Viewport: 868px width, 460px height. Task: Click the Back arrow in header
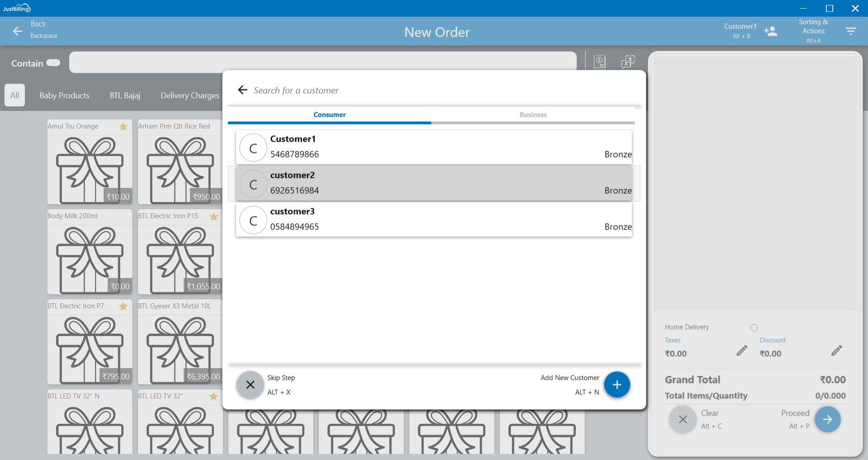[18, 31]
